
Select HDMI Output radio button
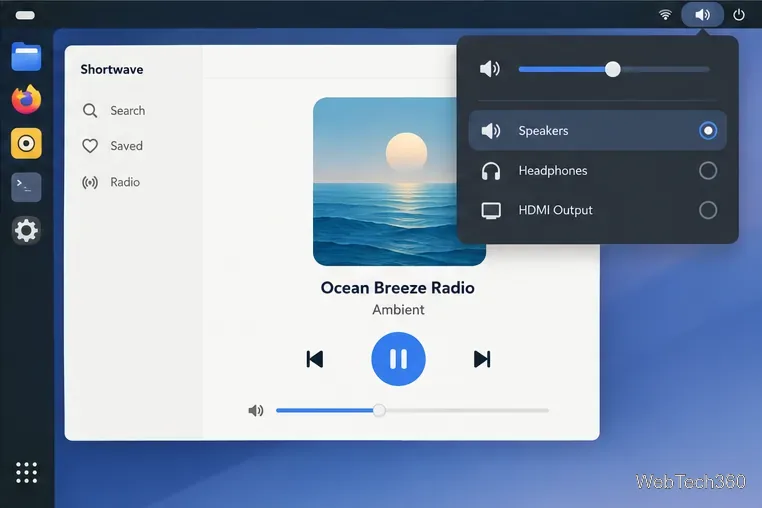click(708, 210)
